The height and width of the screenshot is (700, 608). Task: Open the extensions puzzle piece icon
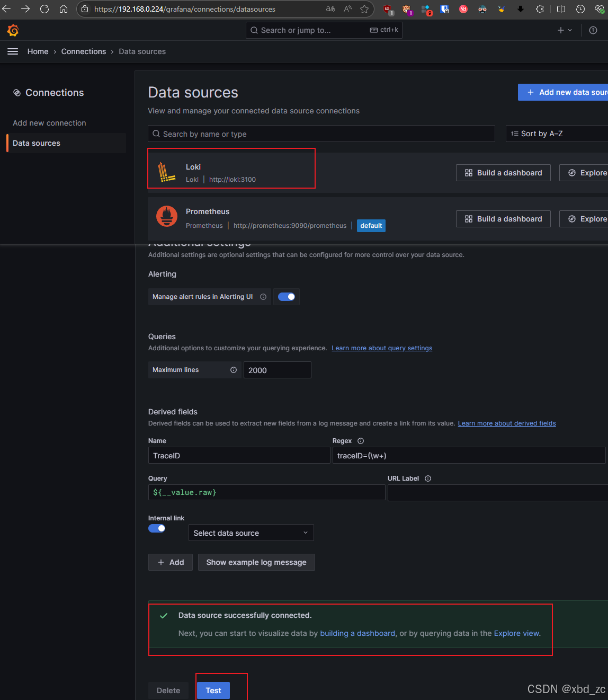click(x=540, y=9)
